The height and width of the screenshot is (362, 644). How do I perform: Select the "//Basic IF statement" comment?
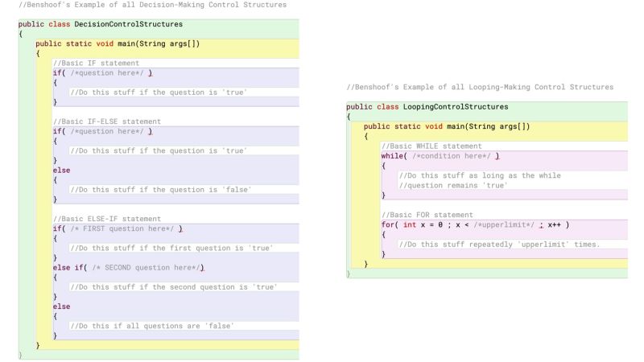(x=96, y=64)
